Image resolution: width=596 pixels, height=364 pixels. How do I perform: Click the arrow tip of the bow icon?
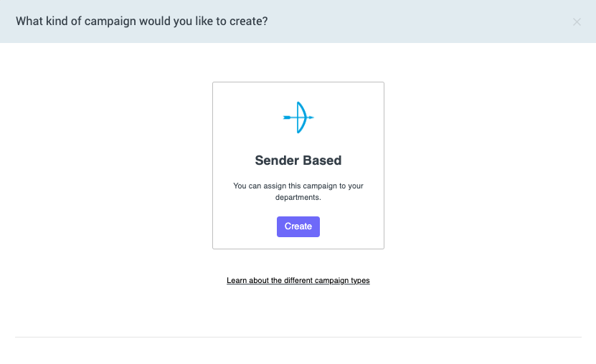(x=311, y=117)
